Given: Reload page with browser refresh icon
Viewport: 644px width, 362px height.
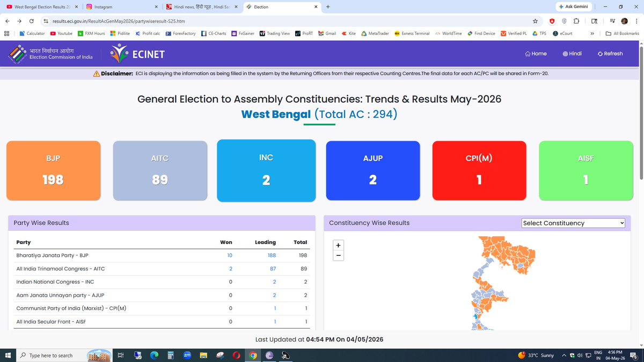Looking at the screenshot, I should tap(32, 21).
